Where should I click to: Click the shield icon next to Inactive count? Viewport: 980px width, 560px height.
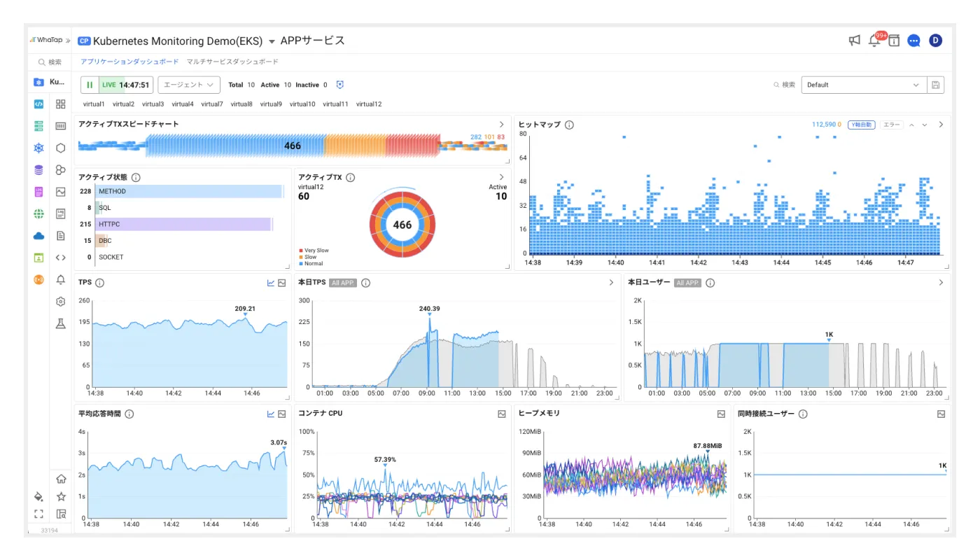tap(340, 85)
